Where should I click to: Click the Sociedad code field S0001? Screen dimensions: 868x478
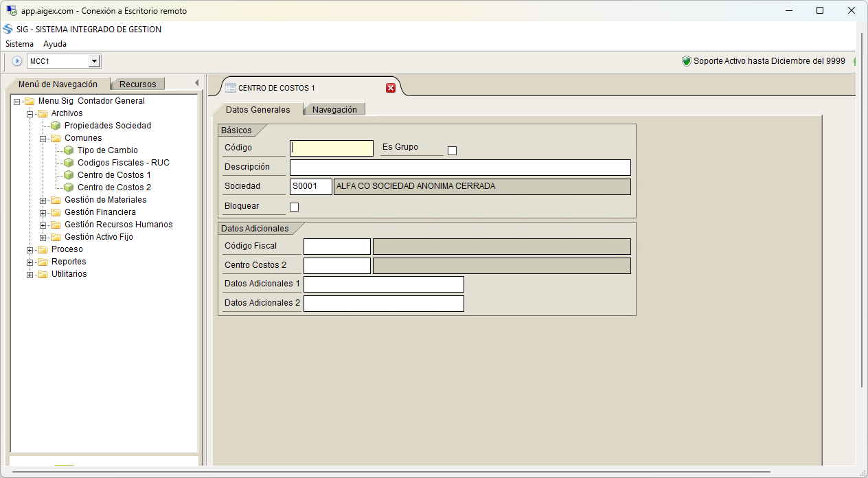(x=311, y=187)
